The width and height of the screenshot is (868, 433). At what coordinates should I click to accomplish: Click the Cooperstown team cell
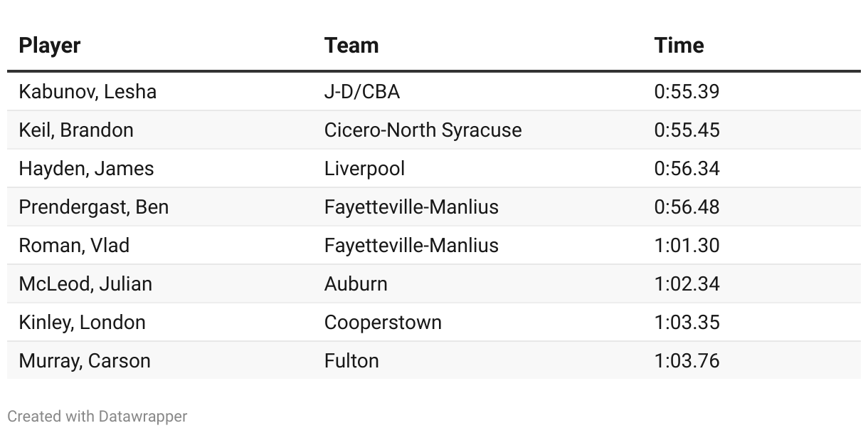(383, 323)
